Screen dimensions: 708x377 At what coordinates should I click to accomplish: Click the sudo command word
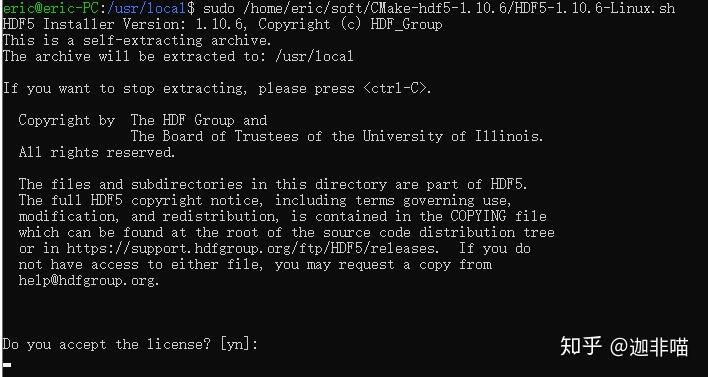(219, 8)
